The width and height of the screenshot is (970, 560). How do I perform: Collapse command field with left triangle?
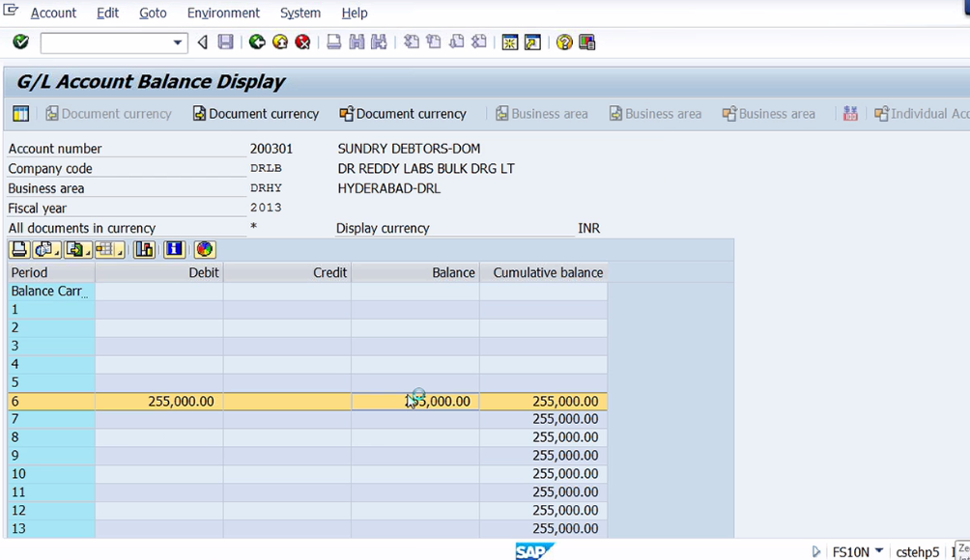pyautogui.click(x=202, y=42)
